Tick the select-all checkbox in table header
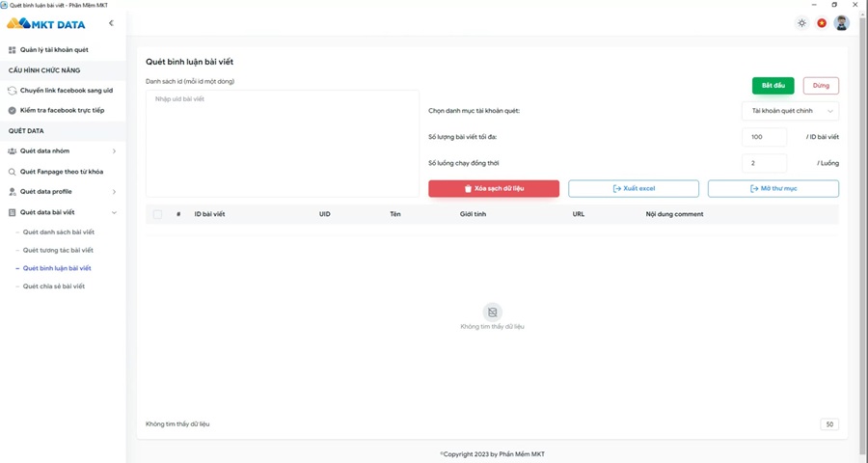The image size is (868, 463). [x=157, y=214]
